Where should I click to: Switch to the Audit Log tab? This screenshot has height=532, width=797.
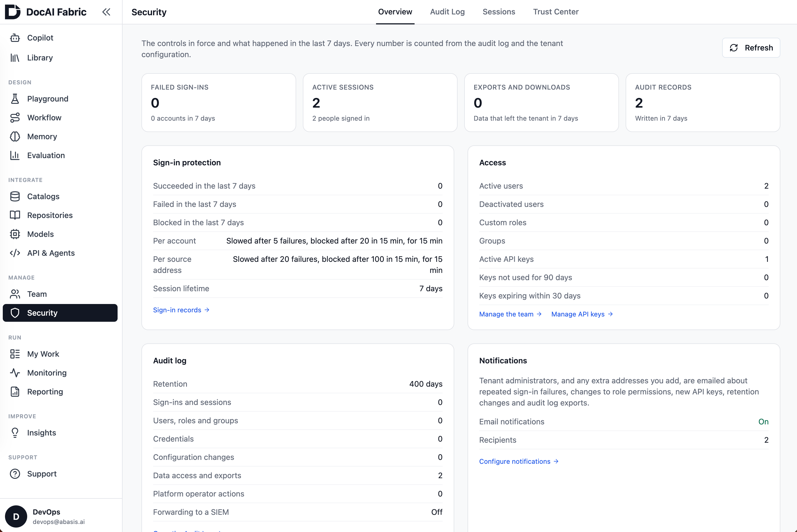click(x=447, y=12)
